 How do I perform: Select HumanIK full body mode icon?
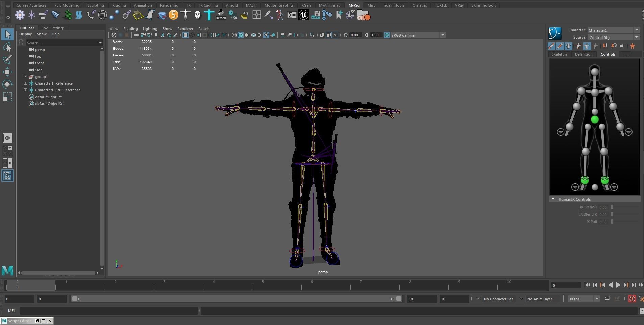(x=578, y=46)
